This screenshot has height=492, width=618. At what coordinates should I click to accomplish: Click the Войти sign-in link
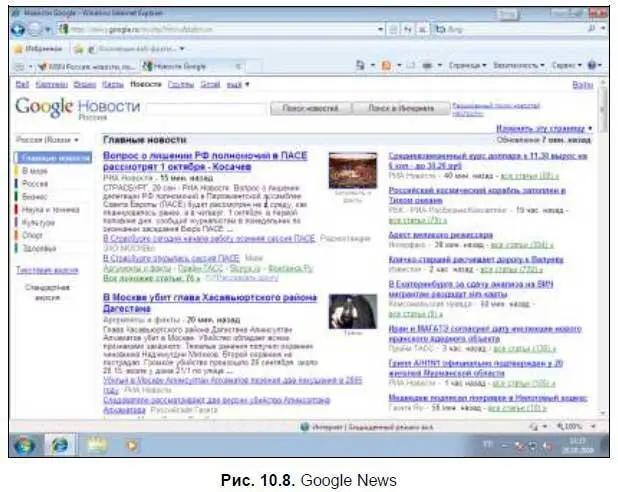point(583,85)
